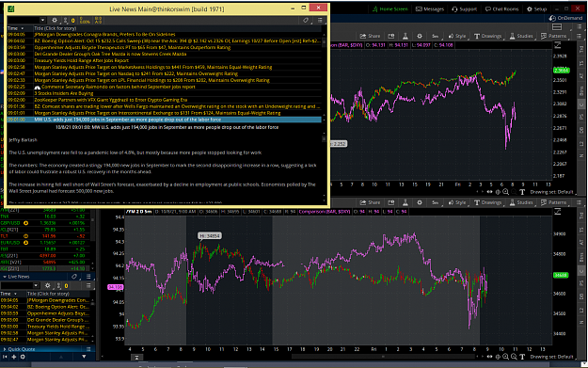Viewport: 588px width, 368px height.
Task: Open the list menu icon at the right of the lower chart toolbar
Action: click(x=579, y=202)
